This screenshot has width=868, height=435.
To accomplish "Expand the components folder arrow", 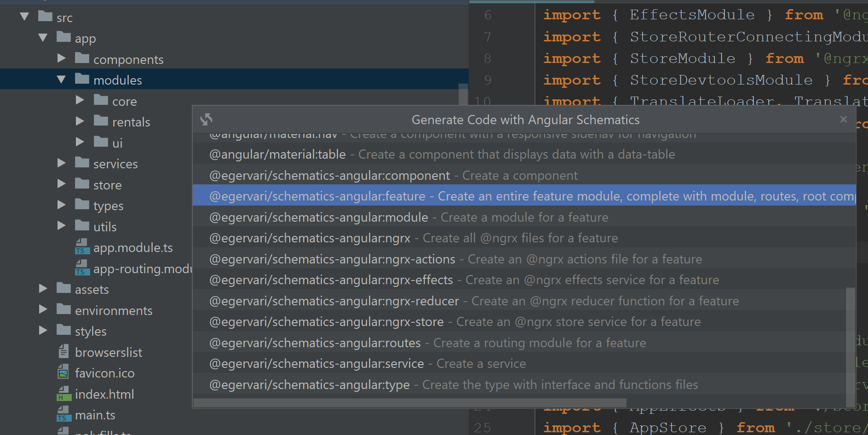I will coord(62,58).
